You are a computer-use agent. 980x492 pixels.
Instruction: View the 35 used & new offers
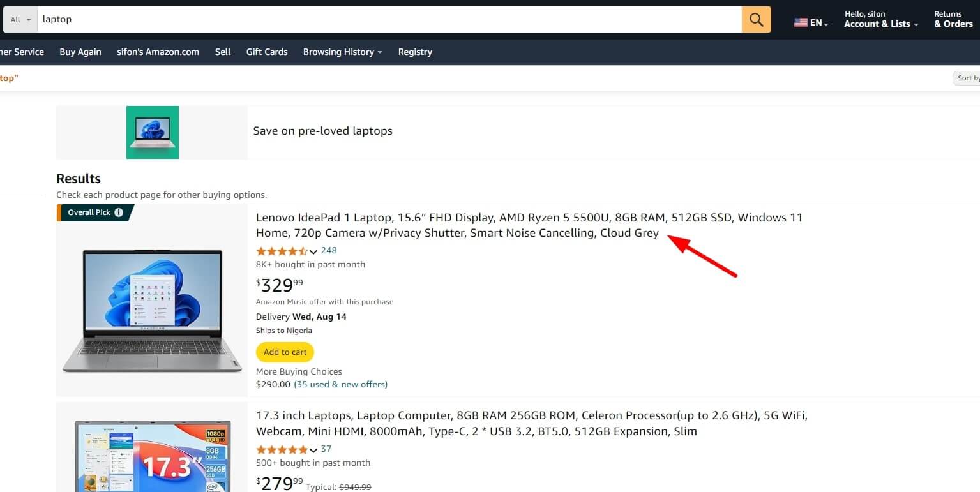340,384
